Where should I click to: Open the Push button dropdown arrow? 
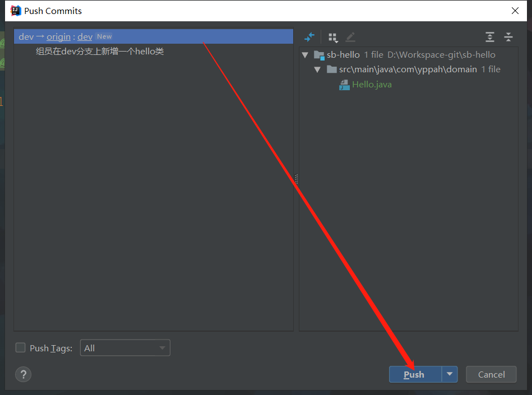(450, 374)
